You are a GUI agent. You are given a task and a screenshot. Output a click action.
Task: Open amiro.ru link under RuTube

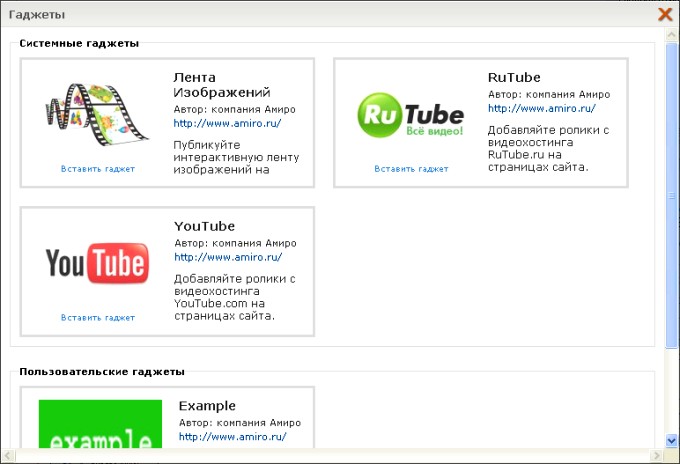pyautogui.click(x=541, y=109)
